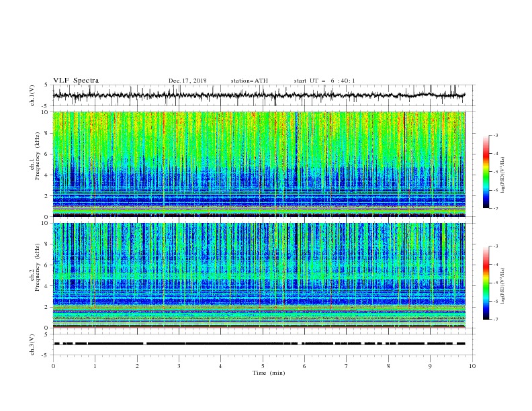532x411 pixels.
Task: Click the time-axis tick label '0'
Action: coord(53,366)
